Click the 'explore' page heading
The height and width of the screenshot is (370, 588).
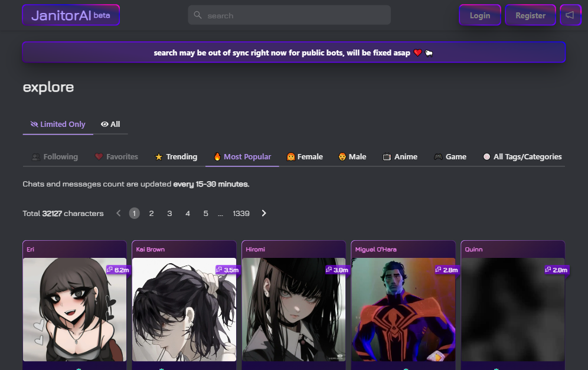pos(48,87)
